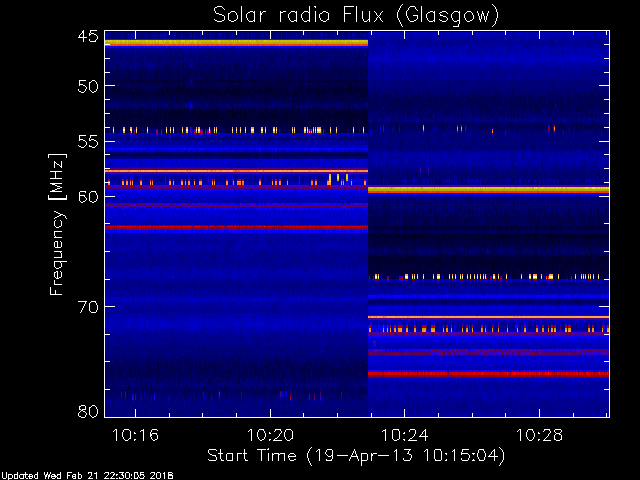Click the 10:28 time tick label
640x480 pixels.
click(540, 435)
